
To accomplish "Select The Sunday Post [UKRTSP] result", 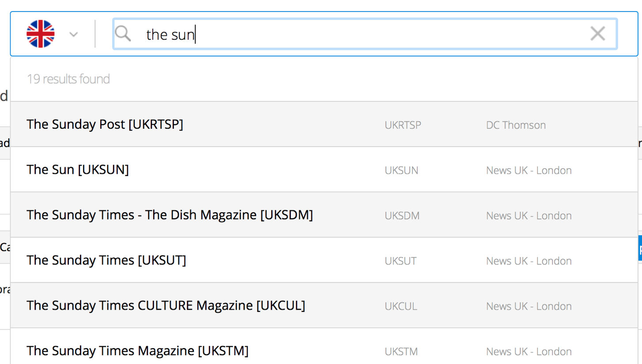I will pos(324,124).
